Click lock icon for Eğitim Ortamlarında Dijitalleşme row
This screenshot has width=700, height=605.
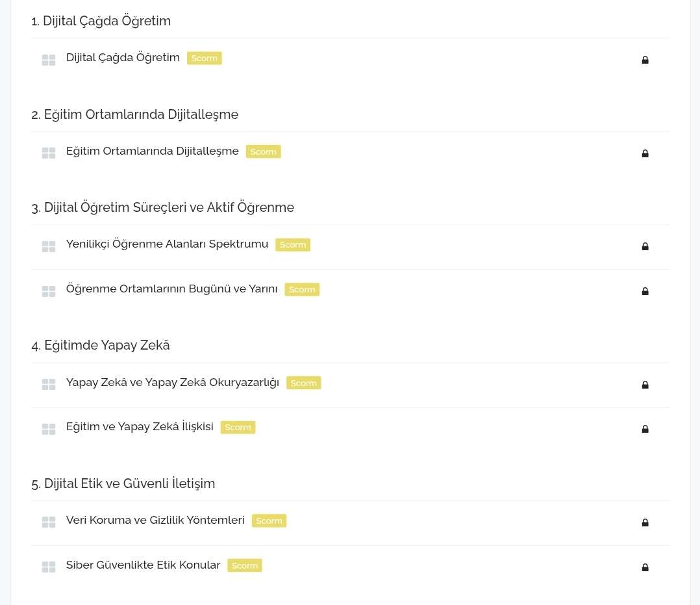point(645,153)
